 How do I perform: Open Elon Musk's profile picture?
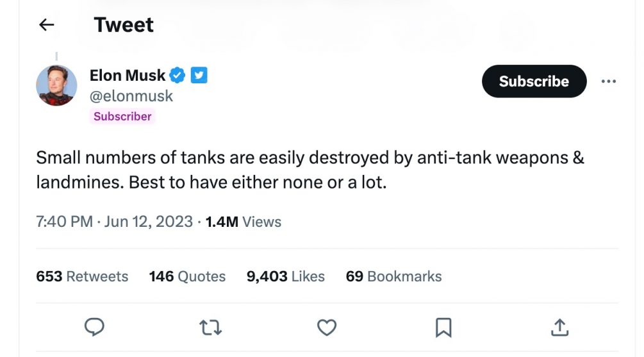coord(56,85)
